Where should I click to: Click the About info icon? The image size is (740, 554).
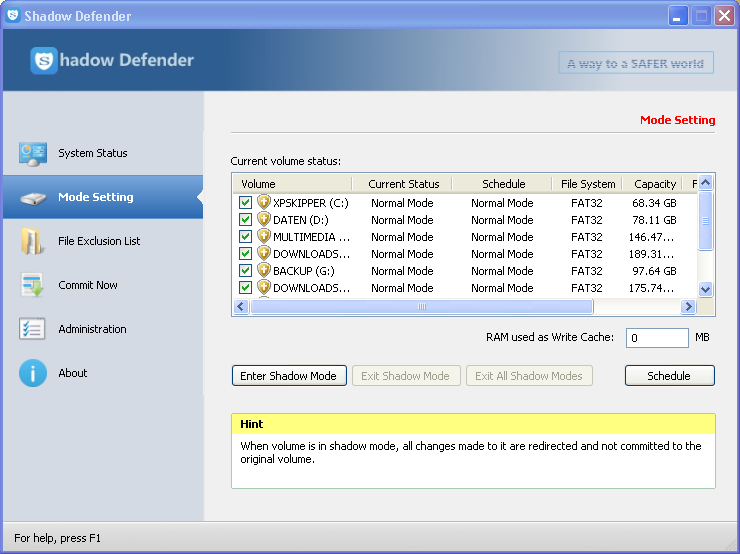pyautogui.click(x=33, y=373)
